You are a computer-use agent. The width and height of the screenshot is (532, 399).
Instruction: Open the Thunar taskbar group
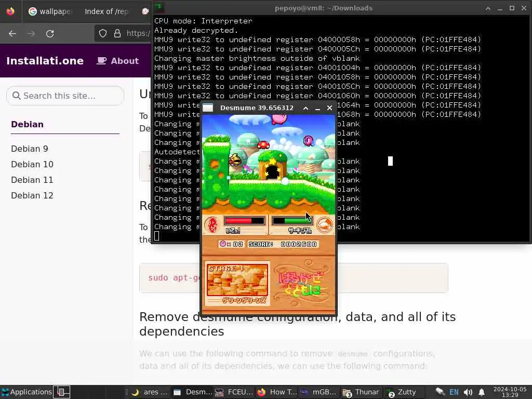(x=361, y=392)
